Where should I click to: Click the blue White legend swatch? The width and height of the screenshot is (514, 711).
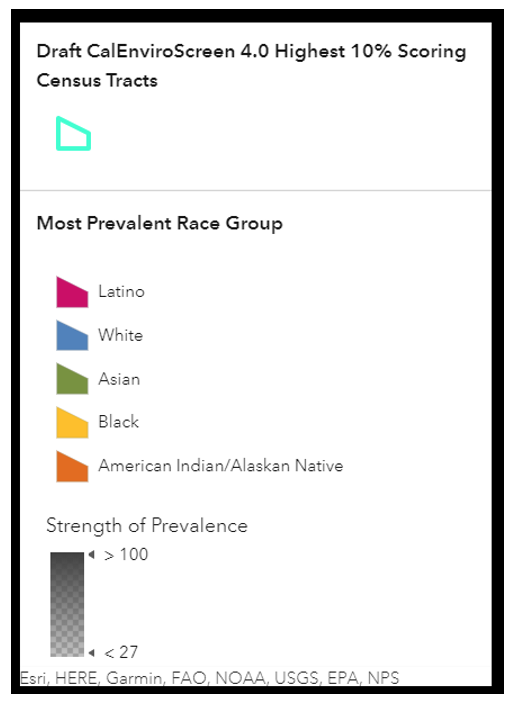coord(72,336)
